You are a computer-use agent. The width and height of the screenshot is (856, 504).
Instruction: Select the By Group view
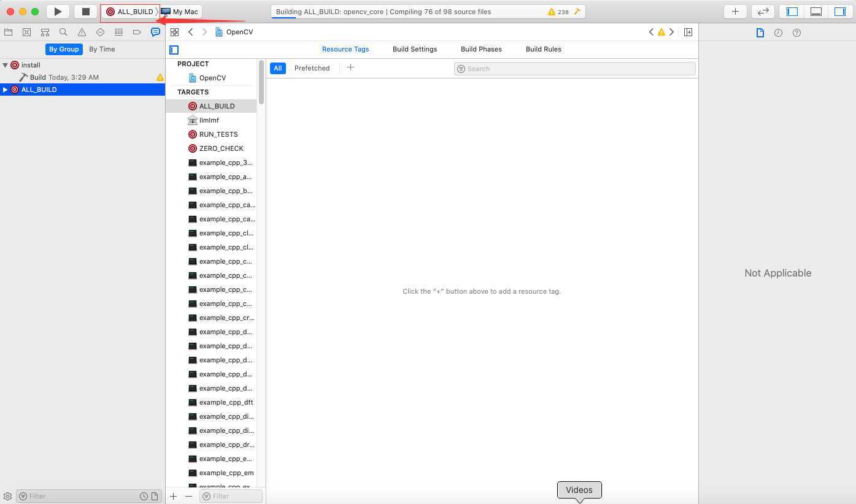pos(64,49)
